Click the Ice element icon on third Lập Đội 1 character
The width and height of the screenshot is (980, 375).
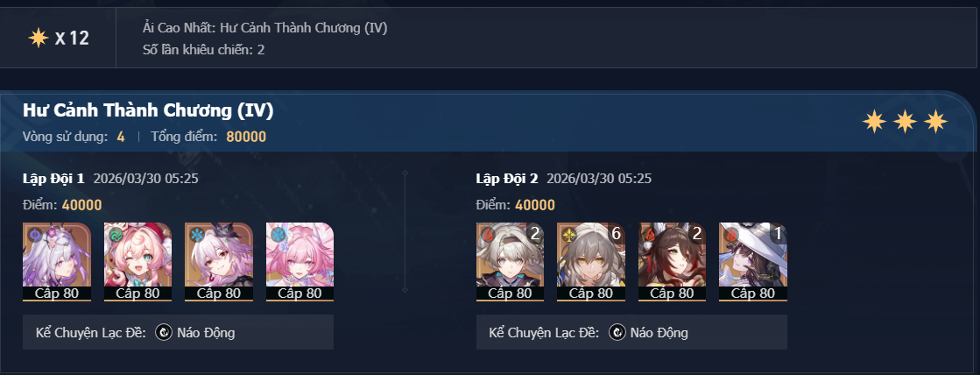pyautogui.click(x=198, y=235)
